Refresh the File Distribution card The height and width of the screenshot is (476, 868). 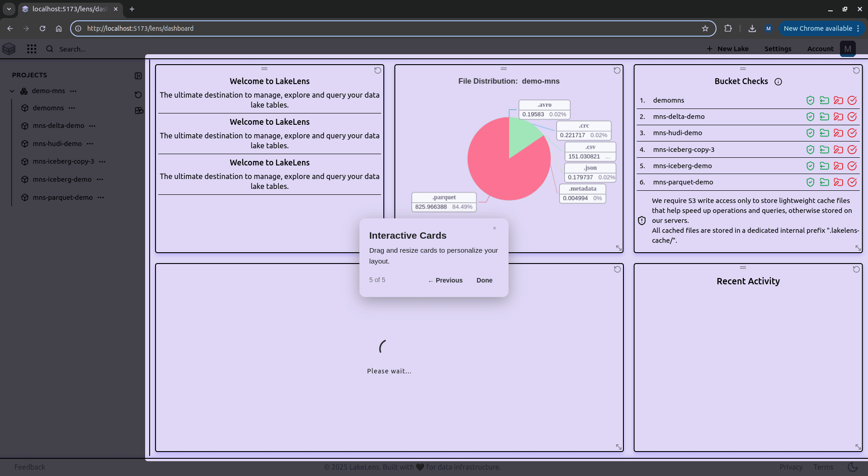[x=617, y=71]
